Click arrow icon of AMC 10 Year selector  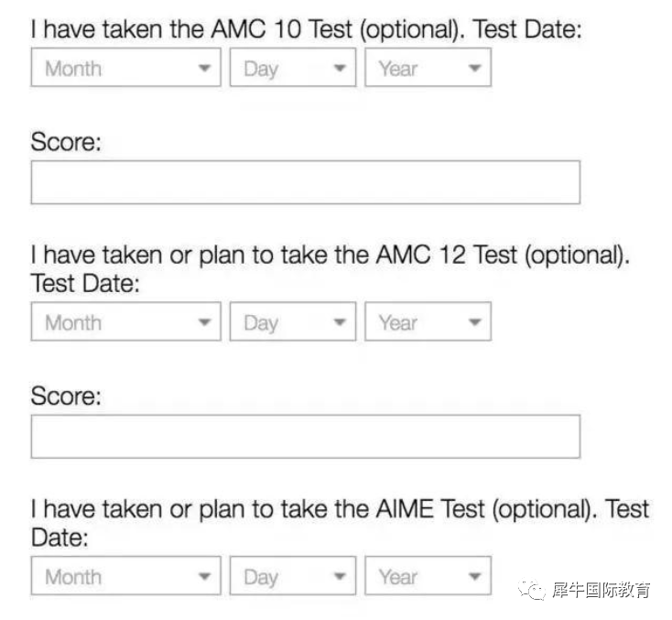[x=474, y=68]
